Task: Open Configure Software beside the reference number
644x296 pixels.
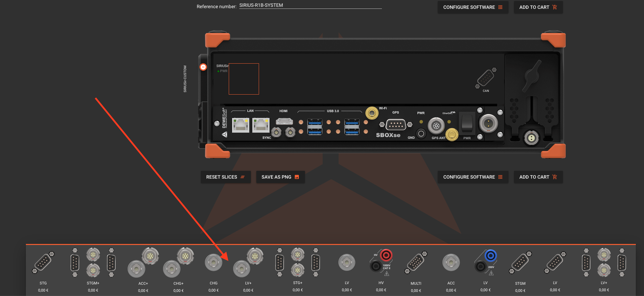Action: coord(473,7)
